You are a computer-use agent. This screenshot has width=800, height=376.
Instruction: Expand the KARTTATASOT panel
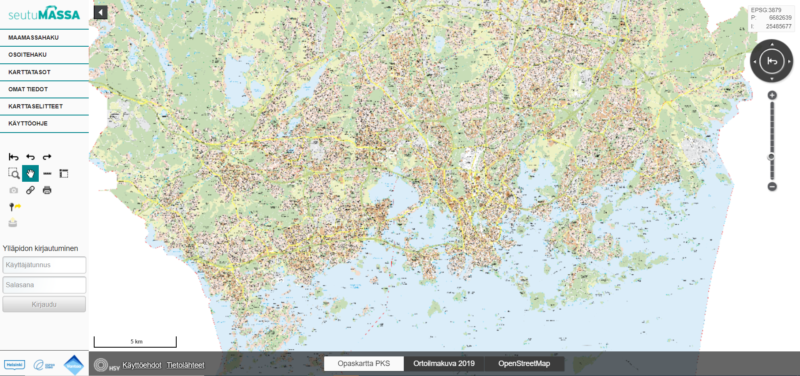point(44,72)
